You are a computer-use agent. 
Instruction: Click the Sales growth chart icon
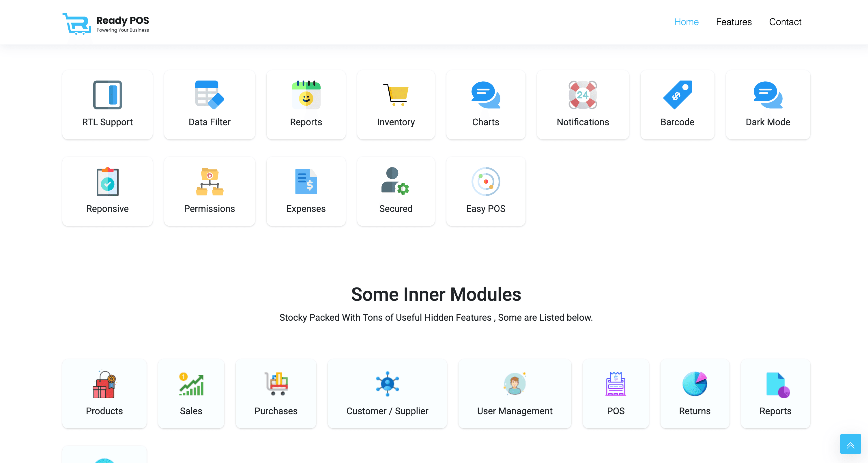[x=191, y=384]
